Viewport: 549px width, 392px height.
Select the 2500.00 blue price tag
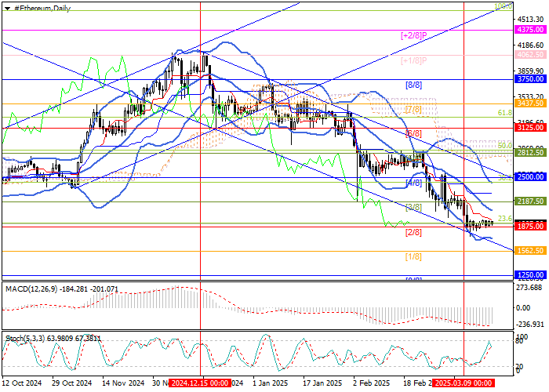click(531, 177)
